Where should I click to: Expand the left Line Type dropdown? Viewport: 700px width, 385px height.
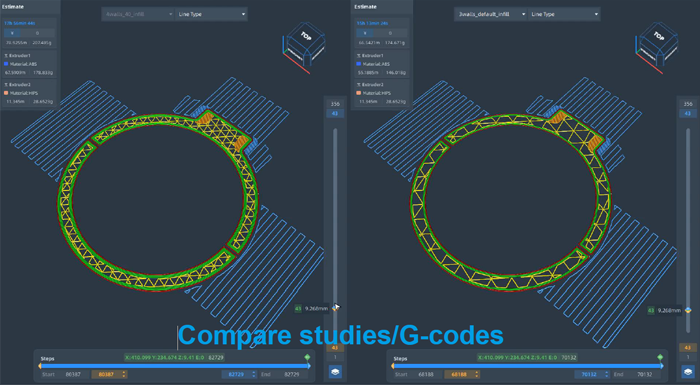coord(211,14)
